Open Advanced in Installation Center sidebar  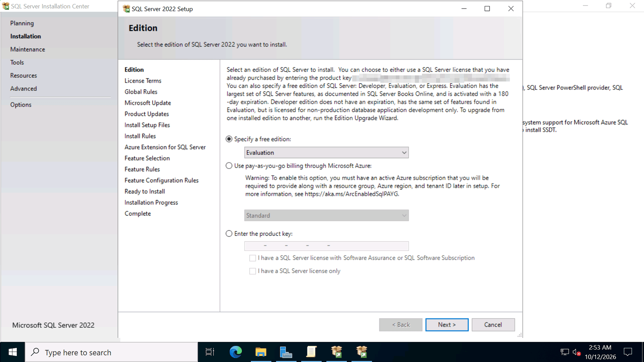(24, 88)
